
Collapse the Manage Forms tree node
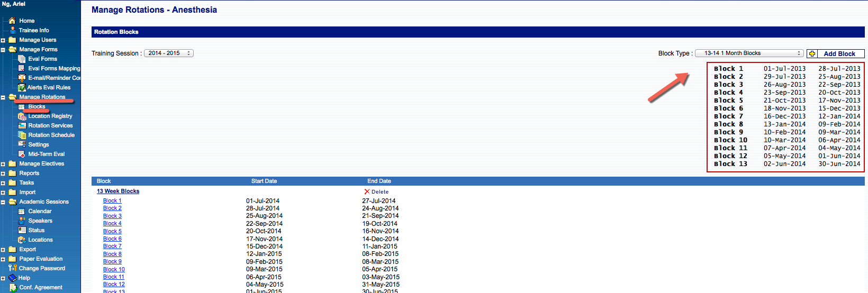[x=3, y=50]
